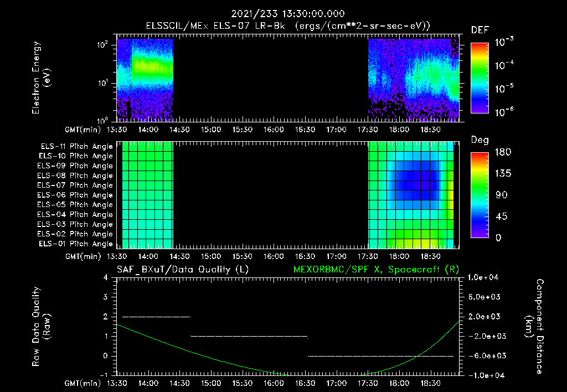Click the 10^1 energy tick label
This screenshot has width=567, height=392.
(102, 83)
